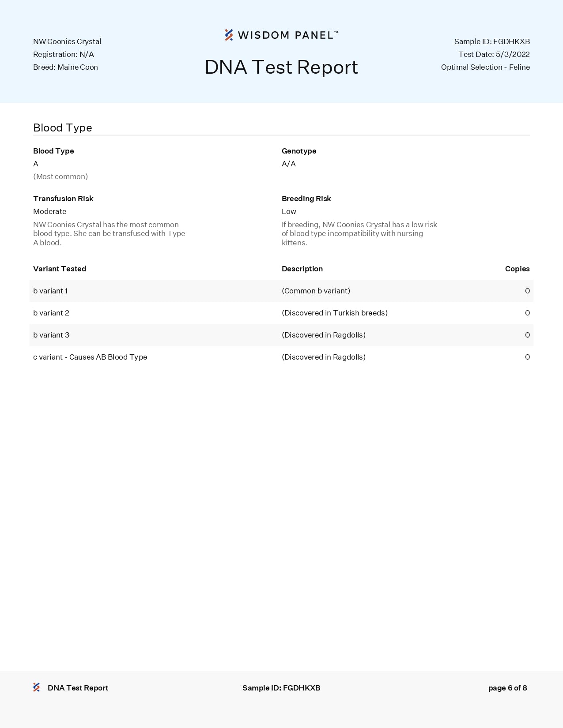The height and width of the screenshot is (728, 563).
Task: Click the page 6 of 8 indicator
Action: coord(507,688)
